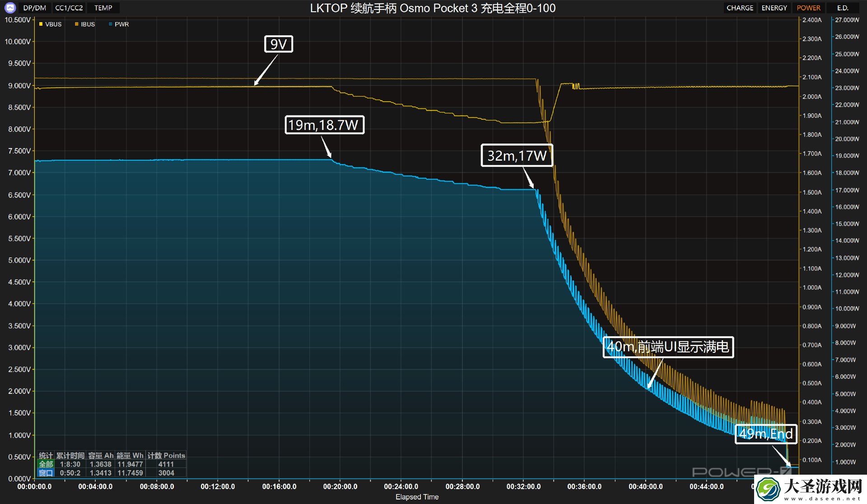Click the 14.000W power axis label
The height and width of the screenshot is (504, 867).
[847, 240]
